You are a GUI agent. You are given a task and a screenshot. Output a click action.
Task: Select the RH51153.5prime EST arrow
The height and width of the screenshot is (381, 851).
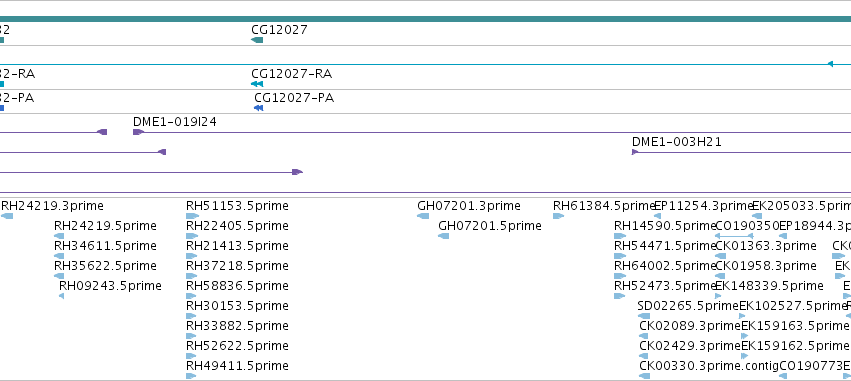click(x=192, y=216)
